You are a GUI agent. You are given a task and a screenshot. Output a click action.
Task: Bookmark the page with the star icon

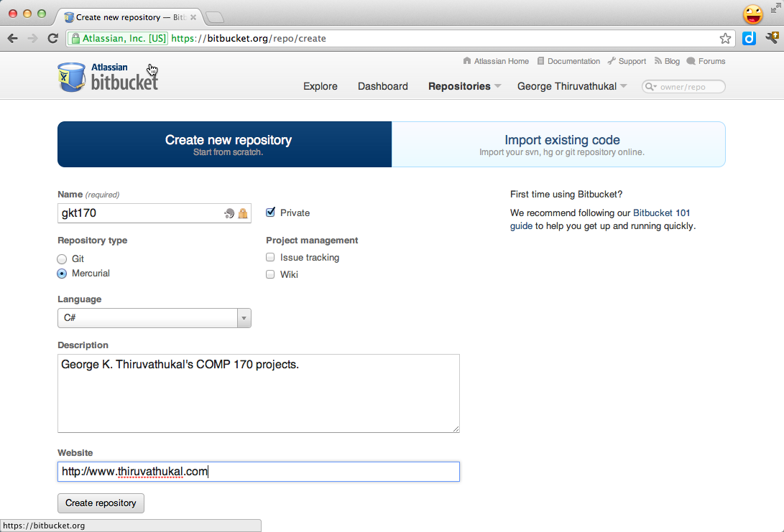[725, 39]
